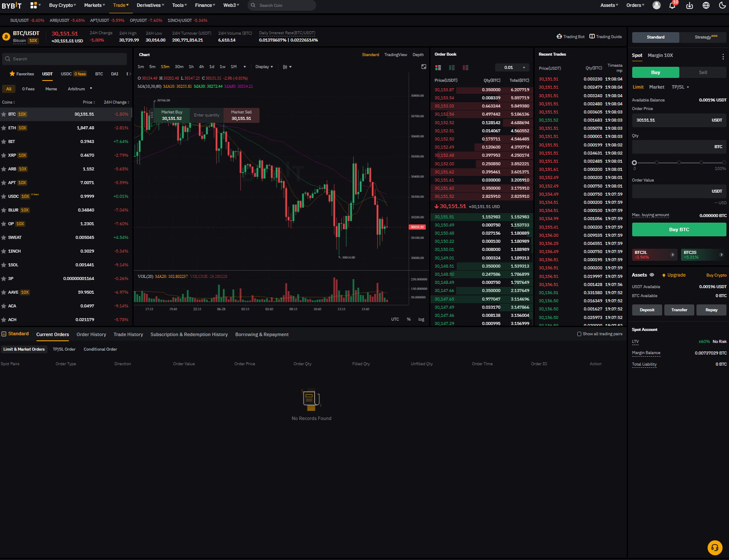729x560 pixels.
Task: Click the Bybit logo
Action: tap(12, 6)
